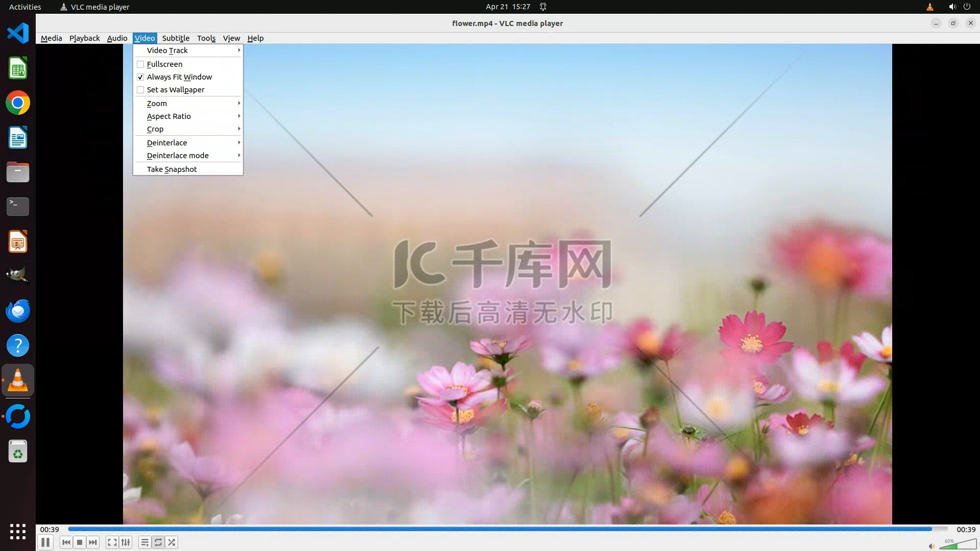Skip to previous media

tap(66, 542)
